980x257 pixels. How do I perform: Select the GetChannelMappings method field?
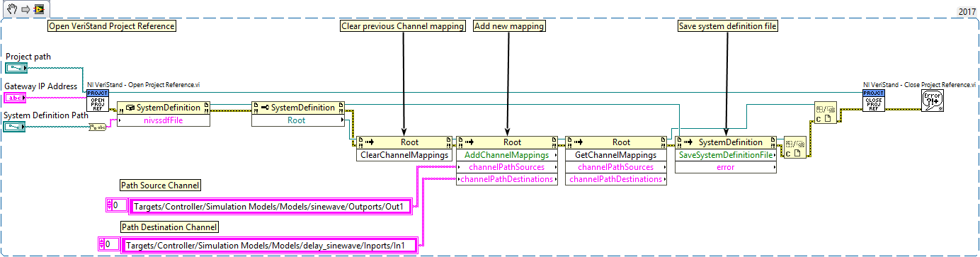616,154
